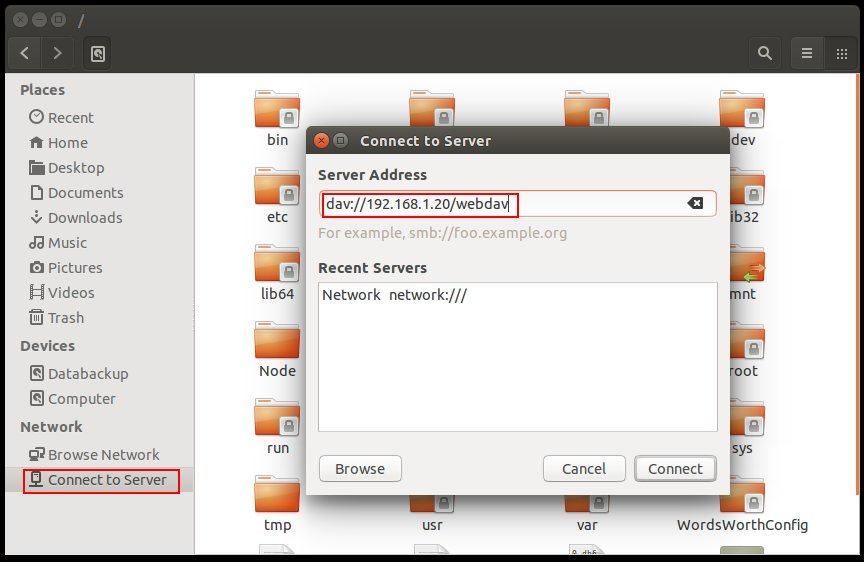Select the run folder icon
864x562 pixels.
(x=277, y=418)
